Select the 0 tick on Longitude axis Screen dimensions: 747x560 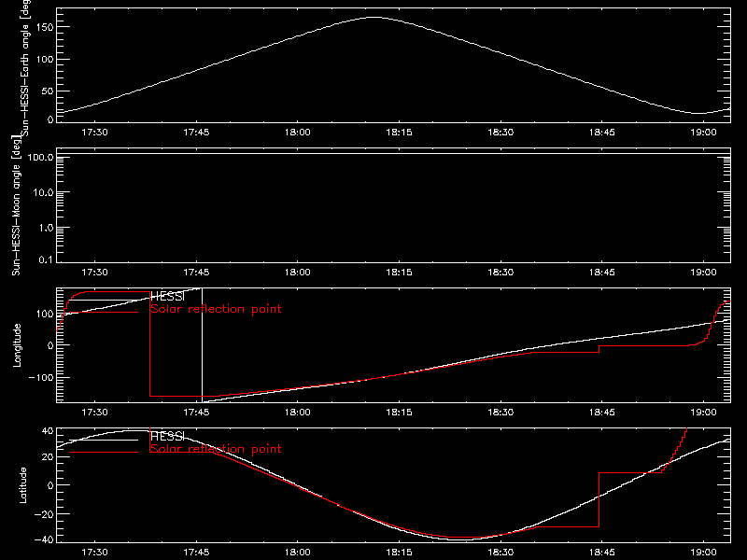50,345
